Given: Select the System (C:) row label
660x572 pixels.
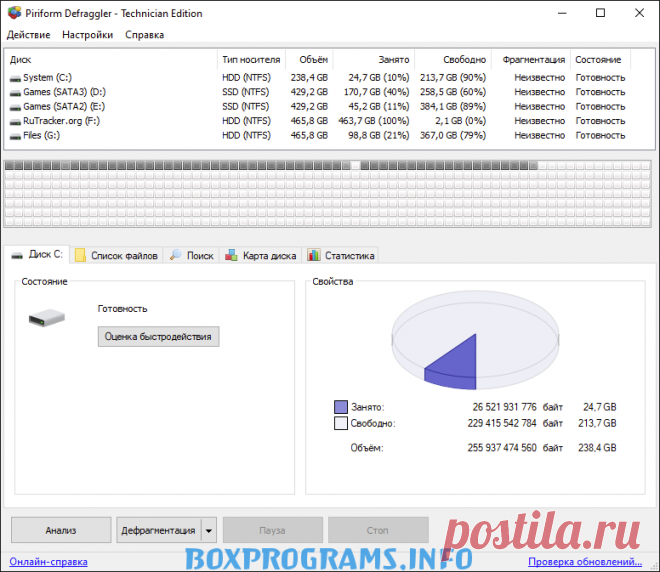Looking at the screenshot, I should click(x=48, y=77).
